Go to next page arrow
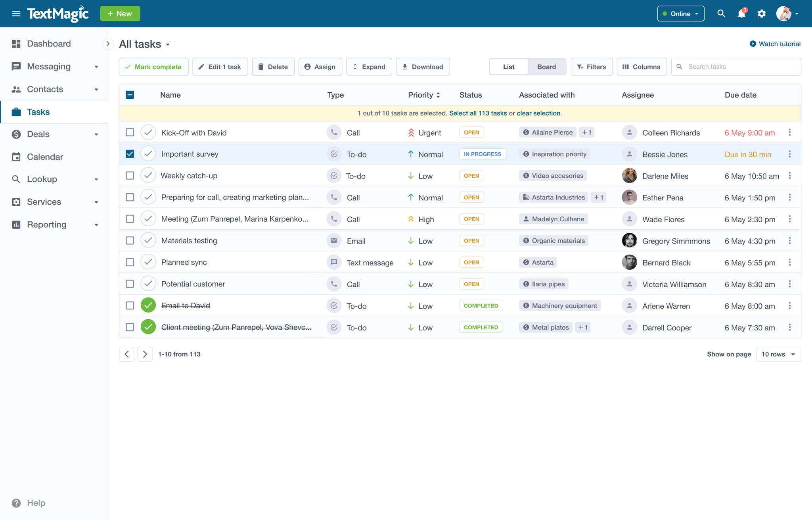Viewport: 812px width, 520px height. 145,354
